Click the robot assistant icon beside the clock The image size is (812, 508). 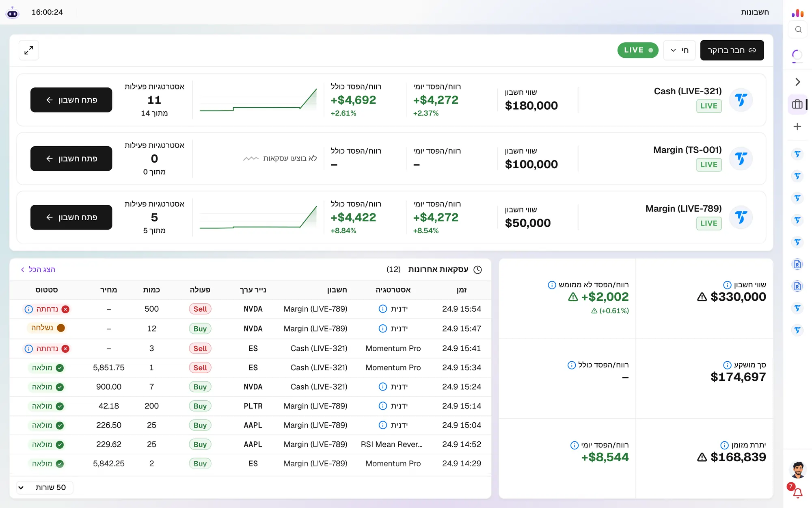(x=13, y=13)
